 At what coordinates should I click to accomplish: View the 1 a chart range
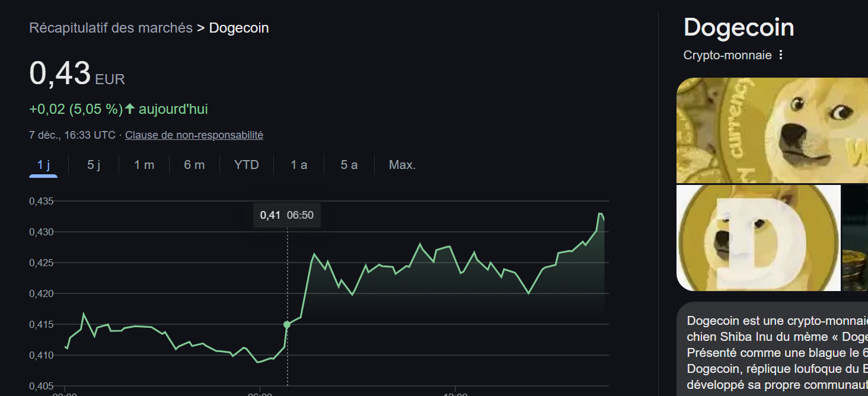(299, 165)
